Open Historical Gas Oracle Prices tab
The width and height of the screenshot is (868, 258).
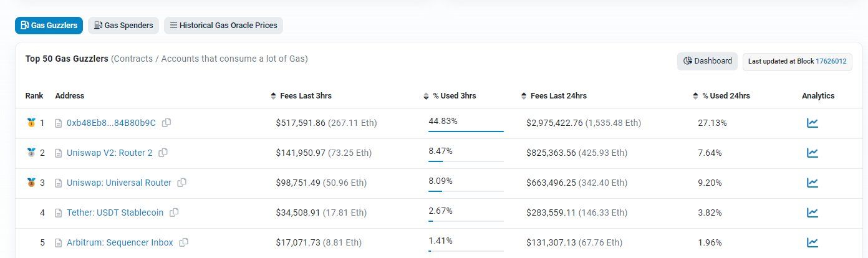[224, 26]
